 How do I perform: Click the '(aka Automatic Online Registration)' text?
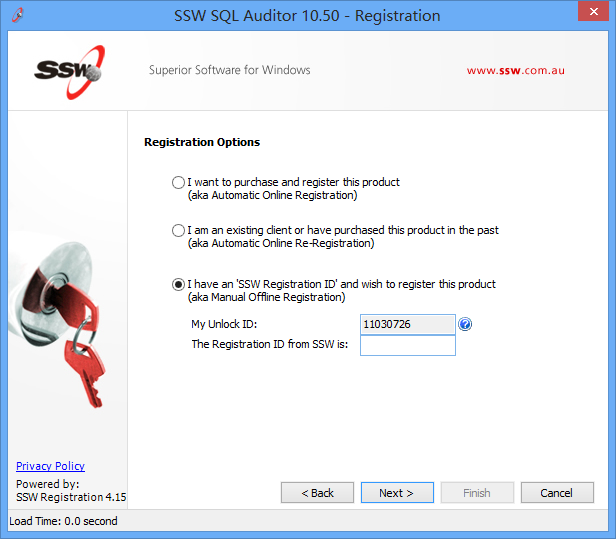pyautogui.click(x=273, y=195)
